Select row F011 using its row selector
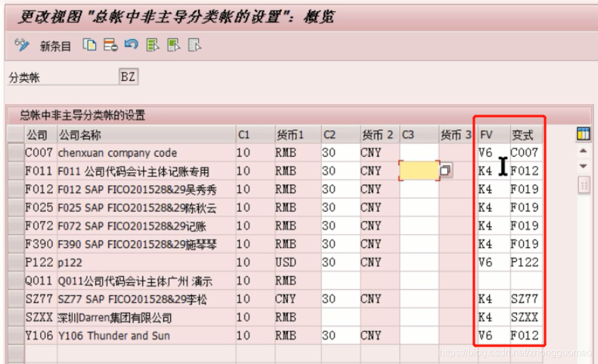The width and height of the screenshot is (598, 364). pos(16,171)
